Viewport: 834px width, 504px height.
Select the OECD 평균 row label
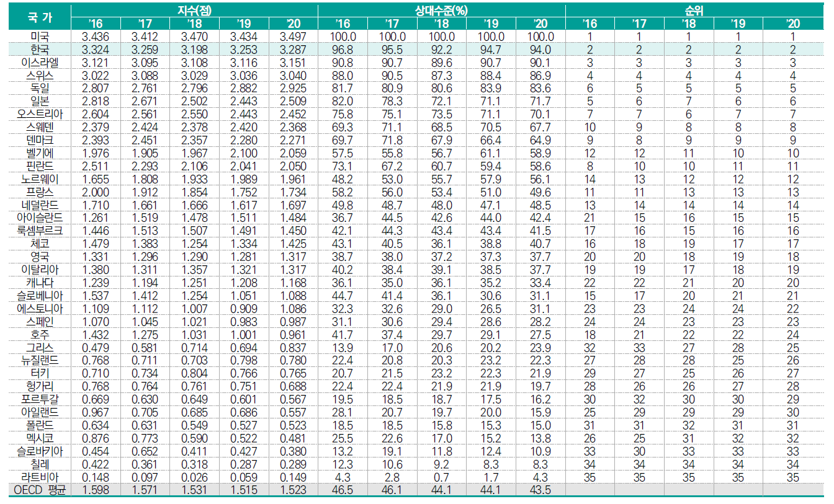40,489
